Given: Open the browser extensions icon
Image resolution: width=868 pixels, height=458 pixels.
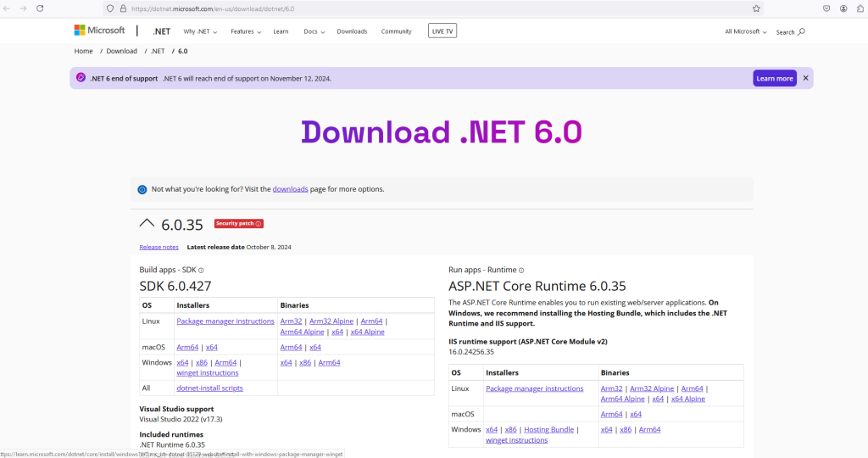Looking at the screenshot, I should (x=860, y=8).
